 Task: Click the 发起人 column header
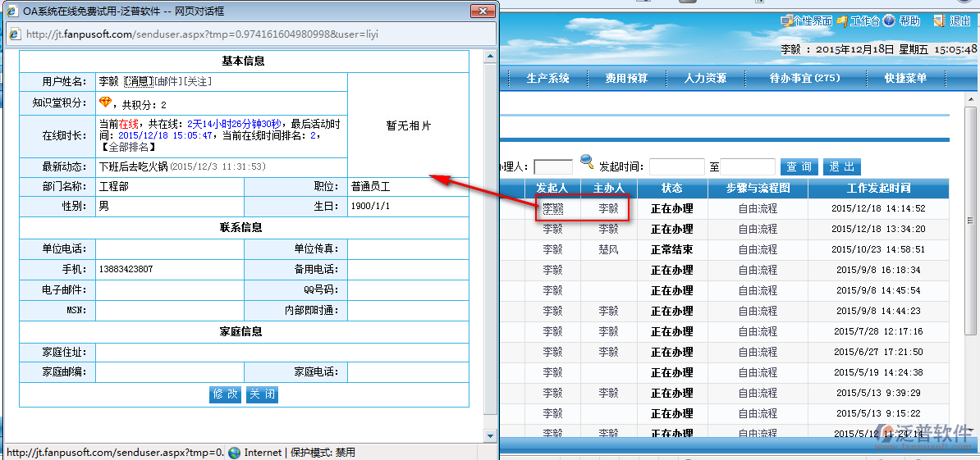point(552,189)
